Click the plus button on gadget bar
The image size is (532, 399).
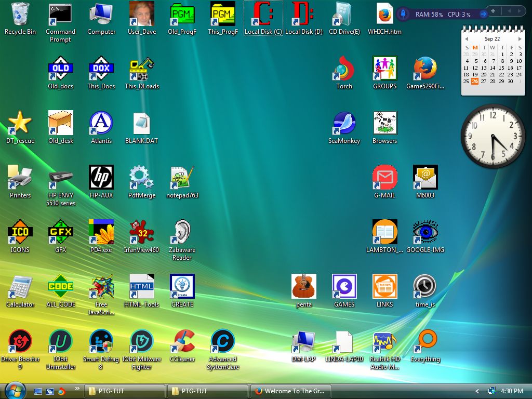pyautogui.click(x=494, y=11)
